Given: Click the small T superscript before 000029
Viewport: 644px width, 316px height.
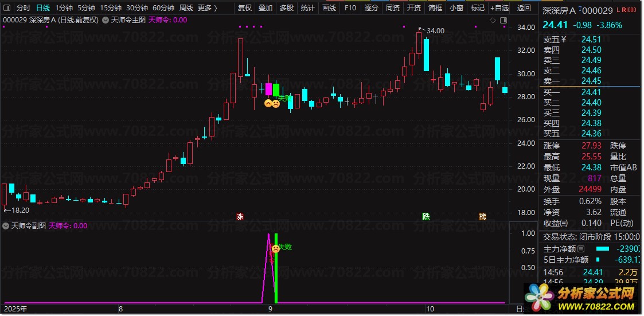Looking at the screenshot, I should [x=581, y=9].
